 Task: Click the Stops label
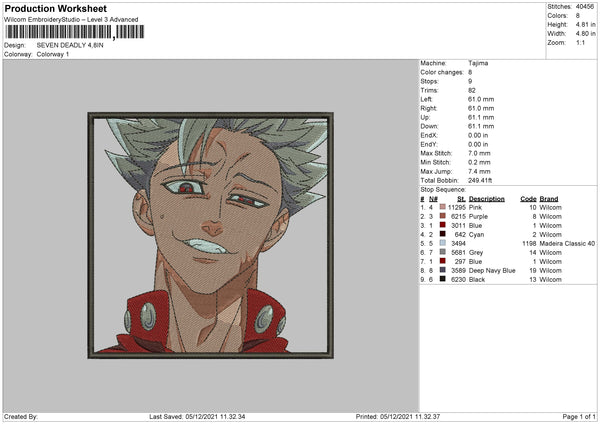pos(429,81)
